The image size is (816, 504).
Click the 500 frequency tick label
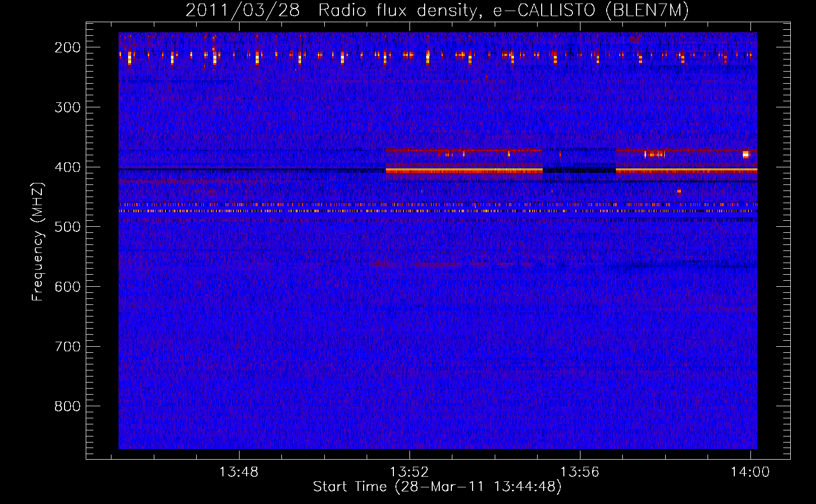pyautogui.click(x=68, y=227)
